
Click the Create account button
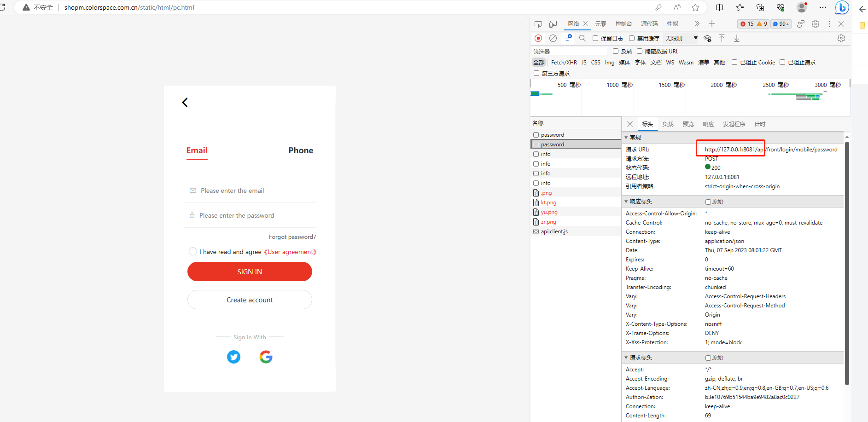click(x=250, y=300)
